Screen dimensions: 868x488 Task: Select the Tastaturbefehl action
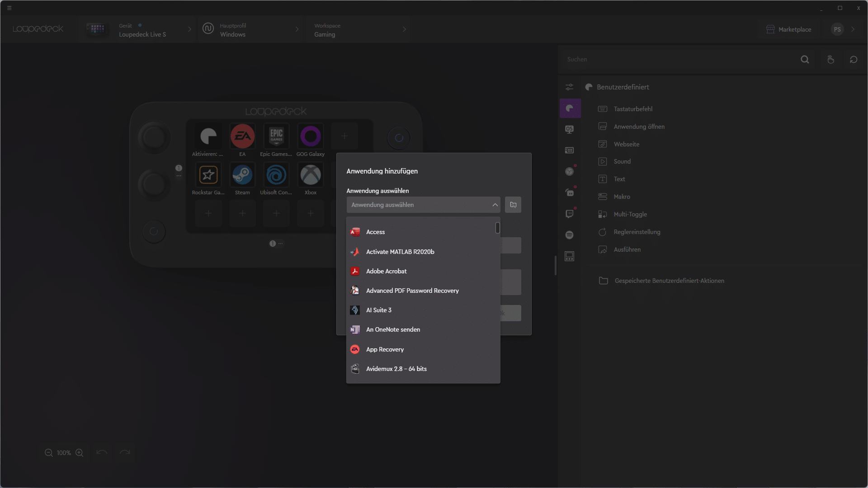(633, 109)
